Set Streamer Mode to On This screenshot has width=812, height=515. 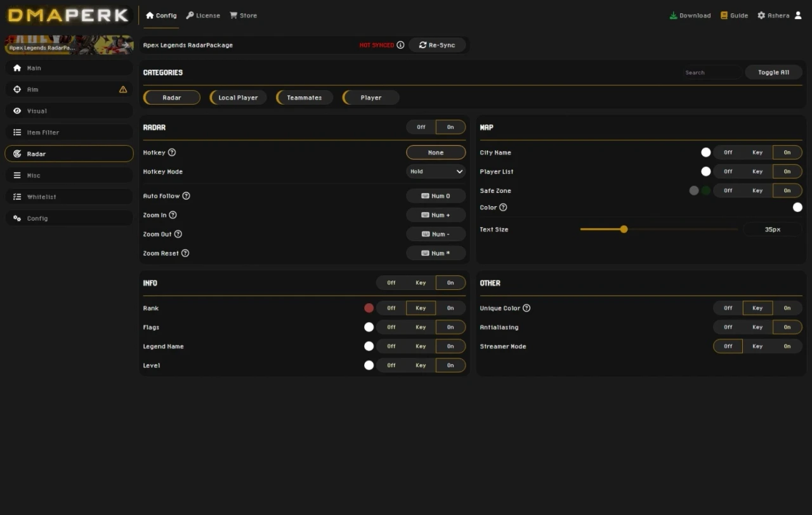pyautogui.click(x=787, y=346)
